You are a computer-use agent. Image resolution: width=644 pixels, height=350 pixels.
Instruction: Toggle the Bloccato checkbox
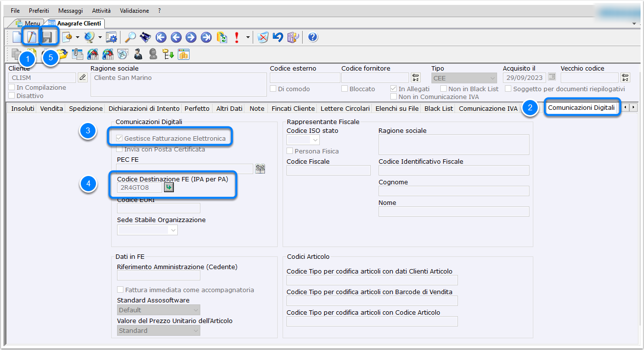click(x=345, y=89)
